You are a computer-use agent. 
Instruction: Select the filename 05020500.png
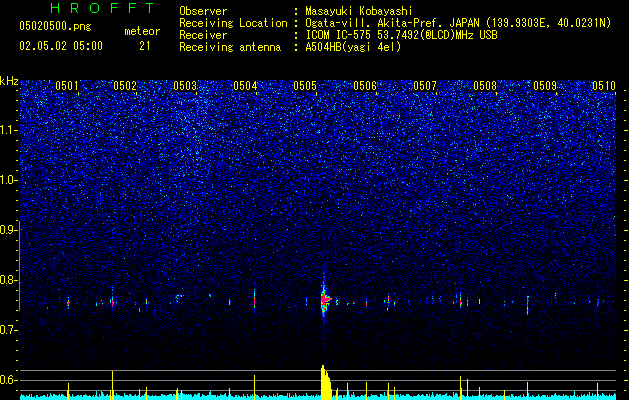click(55, 26)
